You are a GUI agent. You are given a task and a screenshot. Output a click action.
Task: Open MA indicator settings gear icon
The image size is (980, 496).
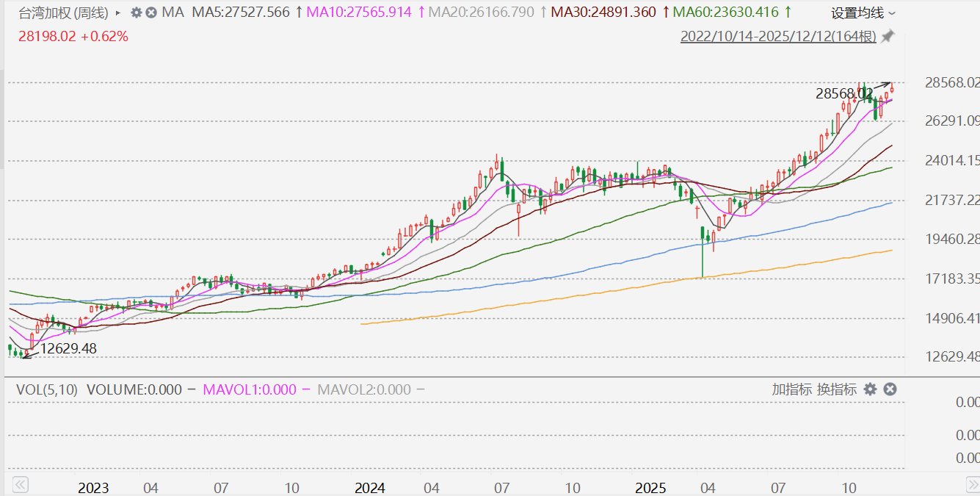(137, 12)
